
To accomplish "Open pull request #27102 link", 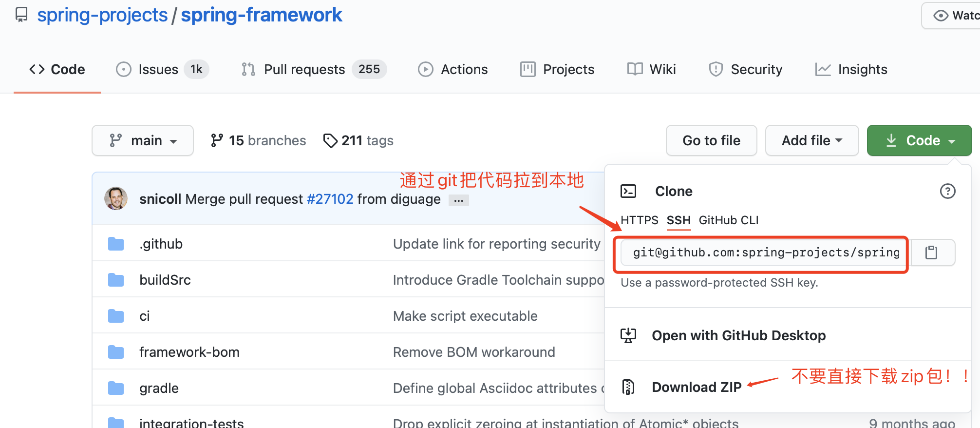I will coord(330,199).
